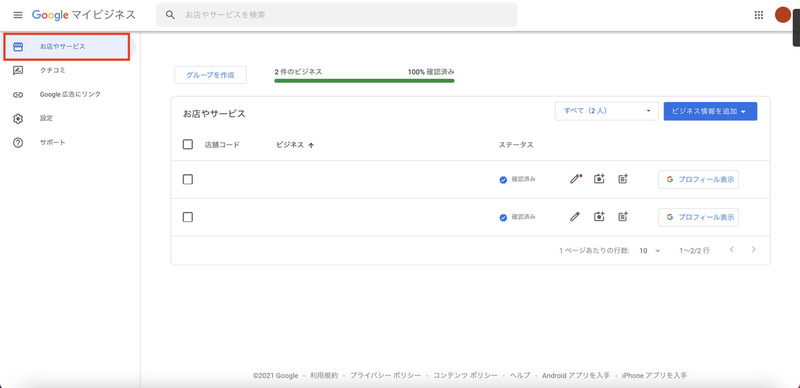Viewport: 800px width, 388px height.
Task: Open Google 広告にリンク in sidebar
Action: 70,94
